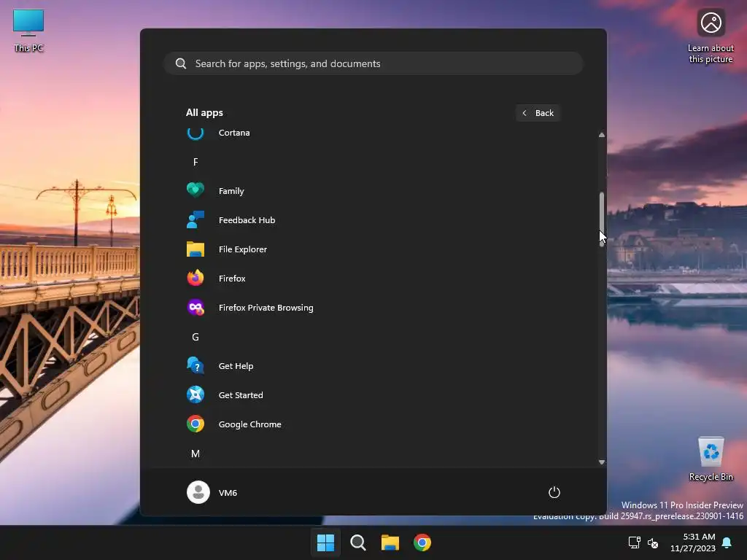Open Recycle Bin on the desktop
This screenshot has width=747, height=560.
pyautogui.click(x=711, y=459)
